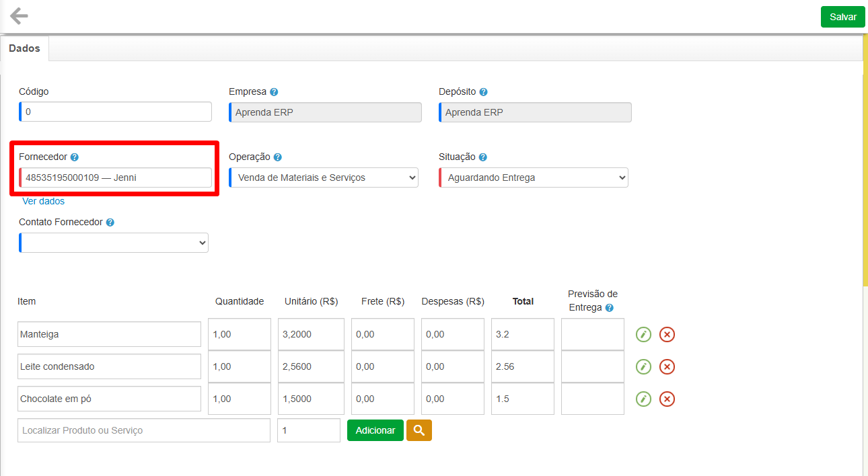Edit the Chocolate em pó row
This screenshot has width=868, height=476.
[643, 399]
